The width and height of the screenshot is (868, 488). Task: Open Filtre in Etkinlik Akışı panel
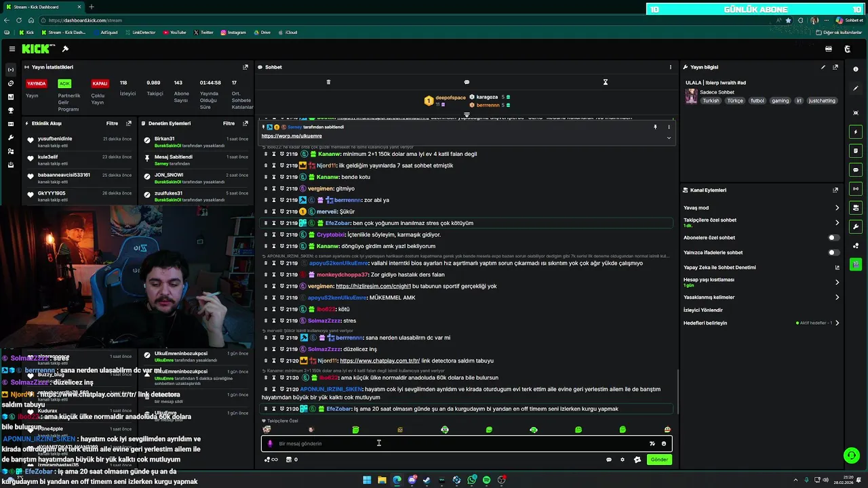tap(112, 123)
